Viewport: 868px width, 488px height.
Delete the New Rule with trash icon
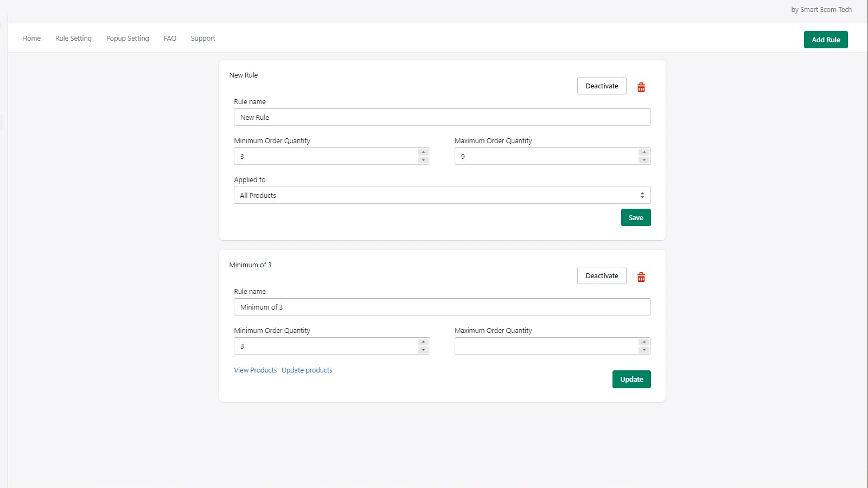coord(641,87)
